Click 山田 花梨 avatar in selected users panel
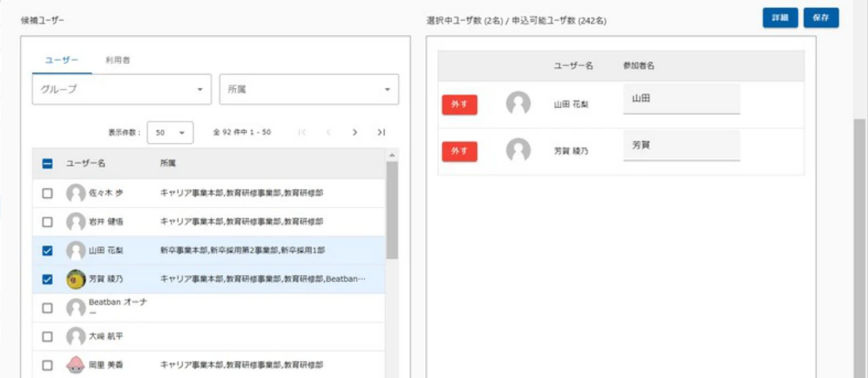 point(518,104)
